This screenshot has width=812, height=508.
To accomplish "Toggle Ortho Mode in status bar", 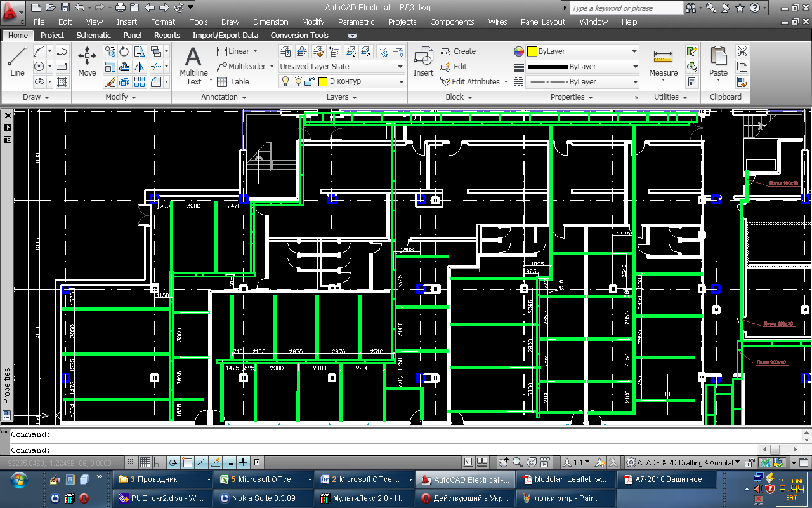I will pos(159,462).
